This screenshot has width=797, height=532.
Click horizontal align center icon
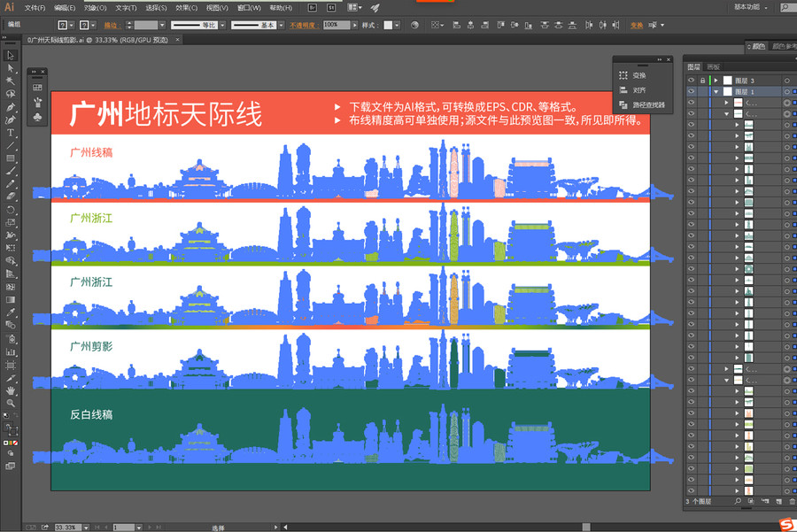coord(471,25)
